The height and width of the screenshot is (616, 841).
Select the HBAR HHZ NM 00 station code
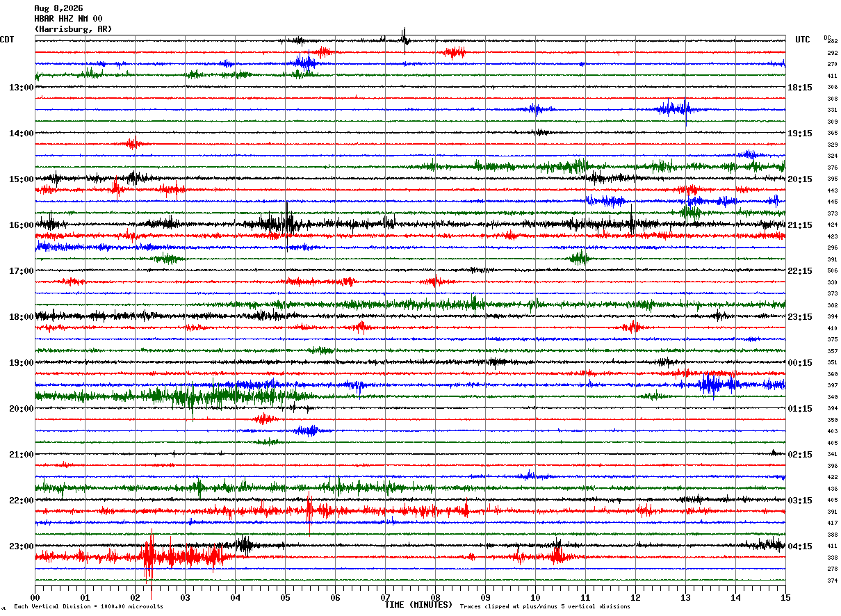pyautogui.click(x=68, y=19)
